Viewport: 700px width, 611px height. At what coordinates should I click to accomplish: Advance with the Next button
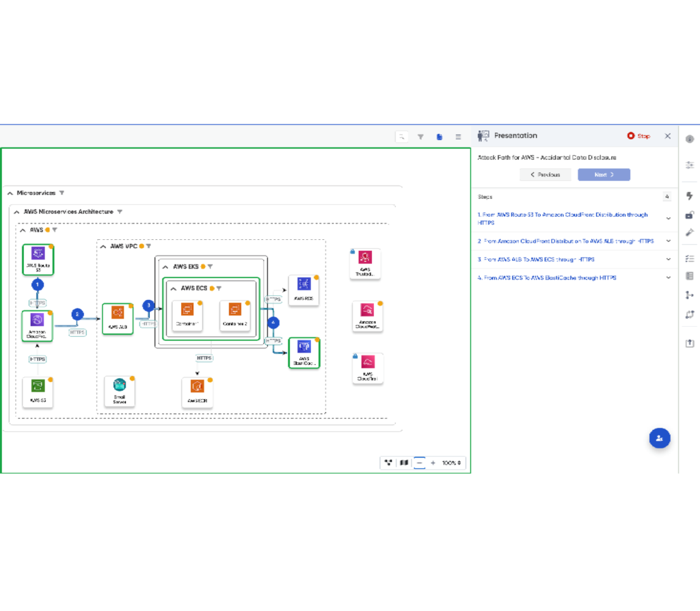(604, 174)
